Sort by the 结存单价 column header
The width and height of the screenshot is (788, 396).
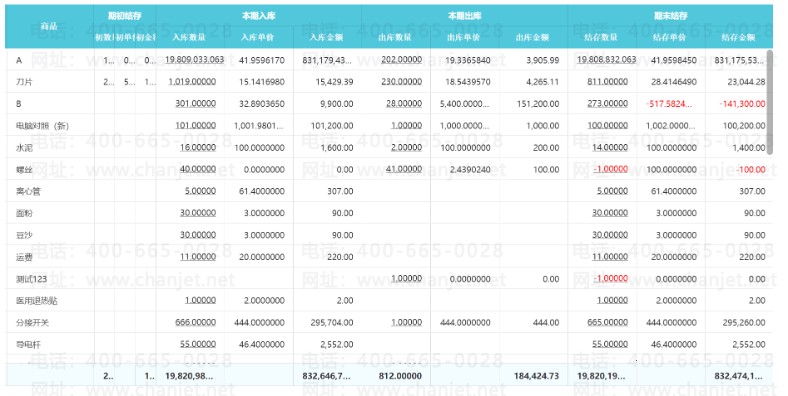[x=669, y=37]
